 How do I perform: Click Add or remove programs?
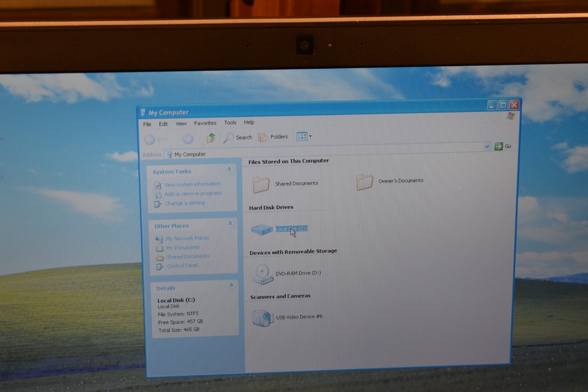(x=193, y=194)
